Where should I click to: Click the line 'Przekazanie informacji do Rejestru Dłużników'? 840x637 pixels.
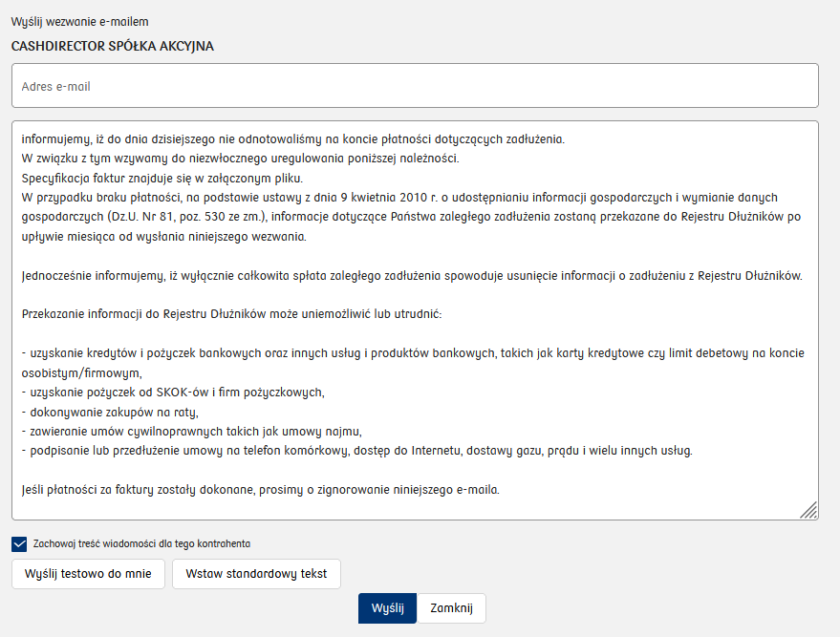pos(231,314)
